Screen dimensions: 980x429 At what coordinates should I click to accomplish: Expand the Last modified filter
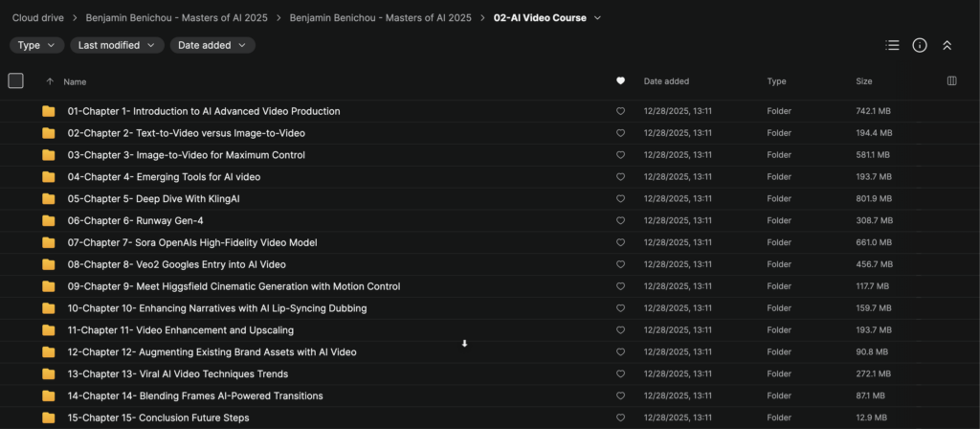coord(115,45)
